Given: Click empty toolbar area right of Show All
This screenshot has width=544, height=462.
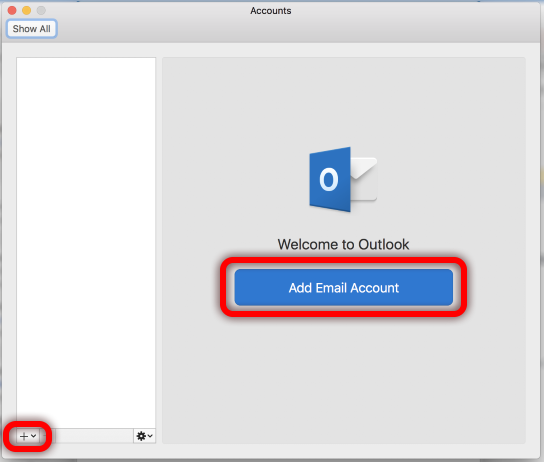Looking at the screenshot, I should pyautogui.click(x=295, y=29).
